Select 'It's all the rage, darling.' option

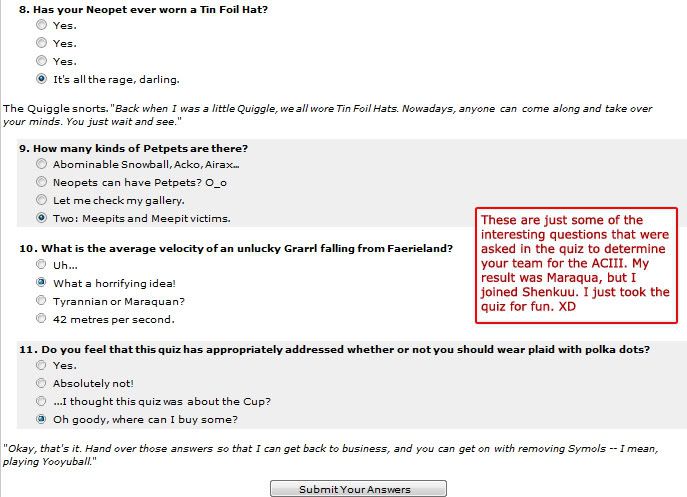click(x=41, y=79)
